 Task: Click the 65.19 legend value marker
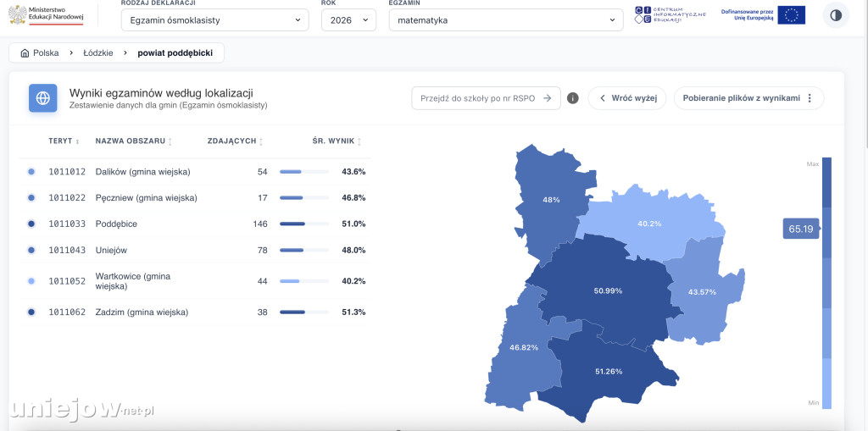(x=801, y=229)
